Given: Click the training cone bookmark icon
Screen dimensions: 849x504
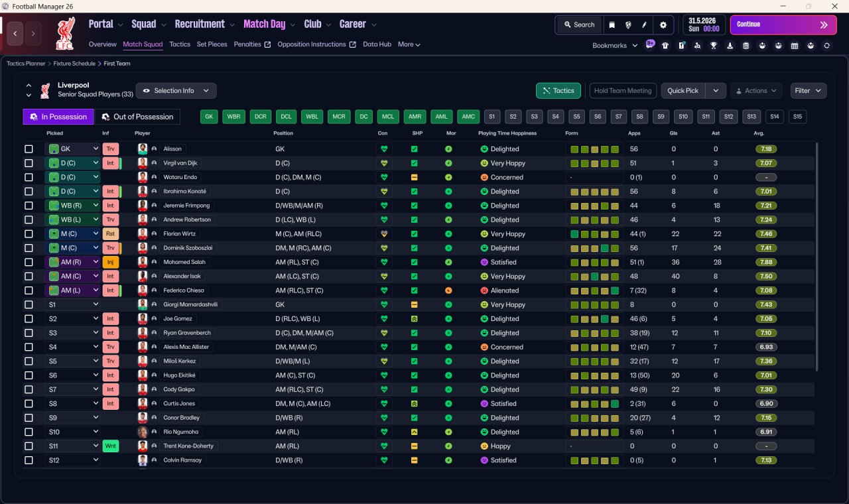Looking at the screenshot, I should point(730,46).
